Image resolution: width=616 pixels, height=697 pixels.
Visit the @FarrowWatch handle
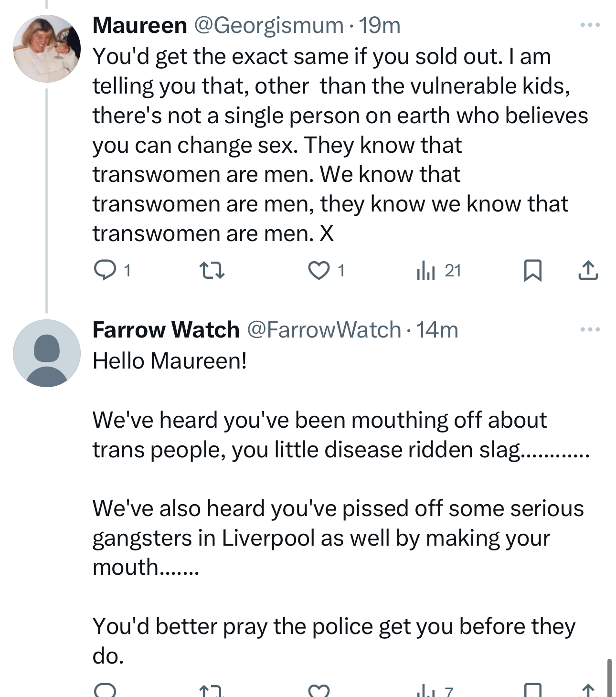(324, 329)
